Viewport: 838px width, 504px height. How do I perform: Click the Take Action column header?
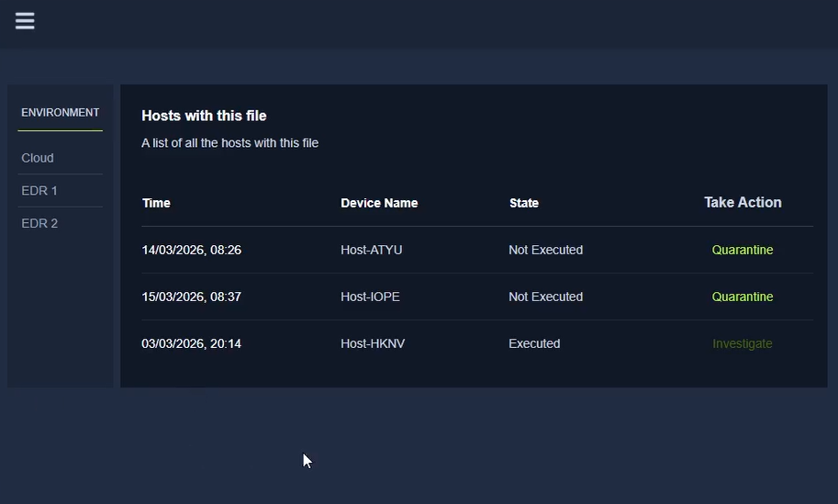(743, 202)
